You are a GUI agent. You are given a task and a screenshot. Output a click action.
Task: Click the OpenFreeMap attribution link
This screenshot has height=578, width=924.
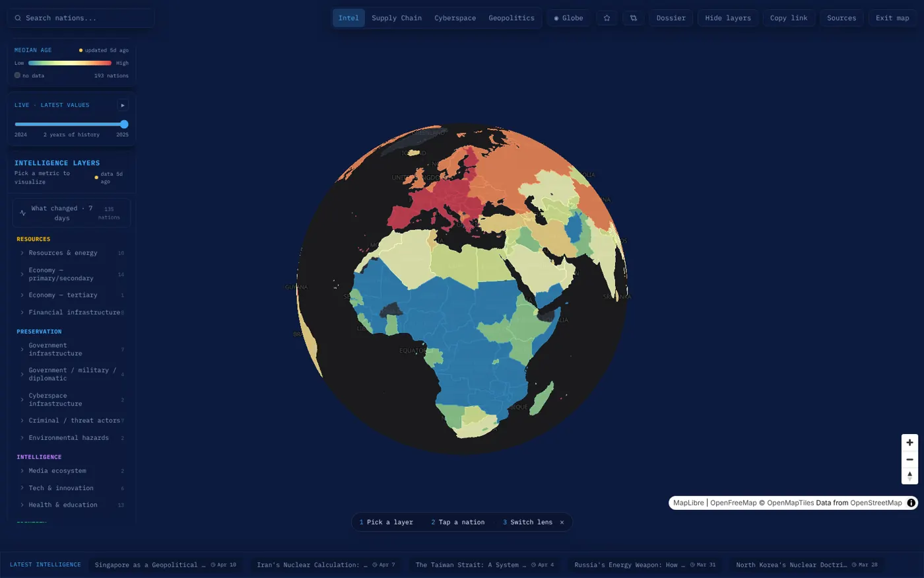pos(733,503)
